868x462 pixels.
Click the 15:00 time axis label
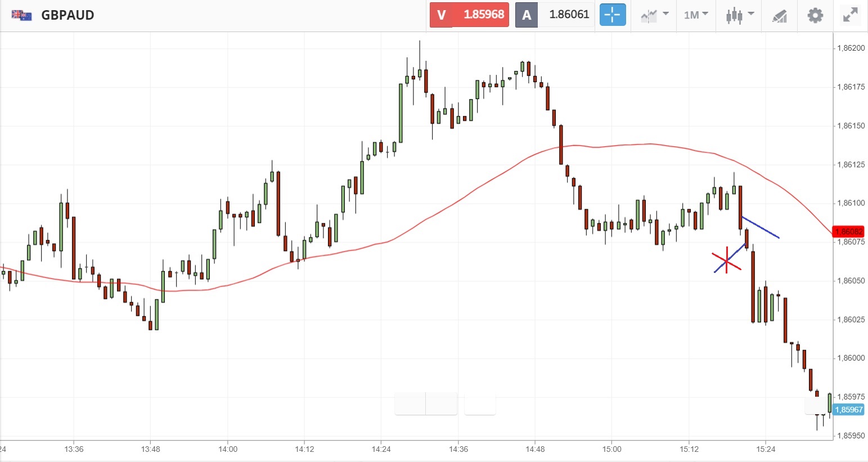(x=612, y=449)
